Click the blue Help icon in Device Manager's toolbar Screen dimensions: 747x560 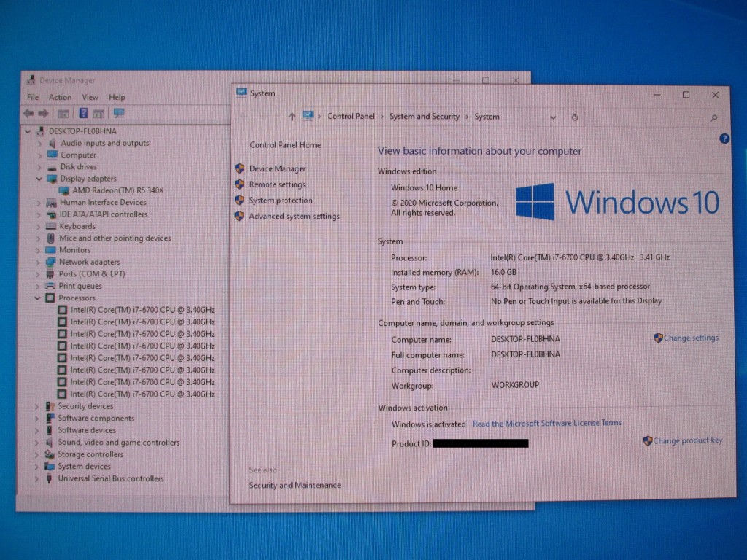point(83,113)
